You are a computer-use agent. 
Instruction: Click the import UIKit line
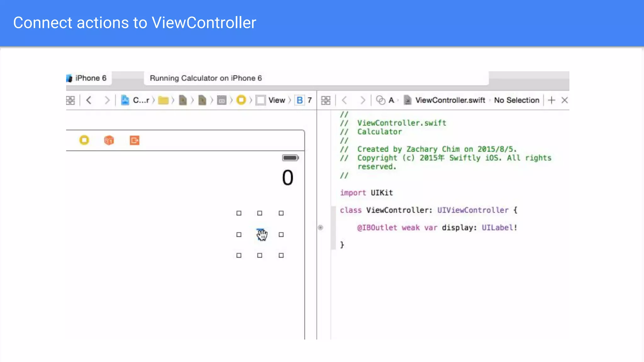(x=366, y=193)
